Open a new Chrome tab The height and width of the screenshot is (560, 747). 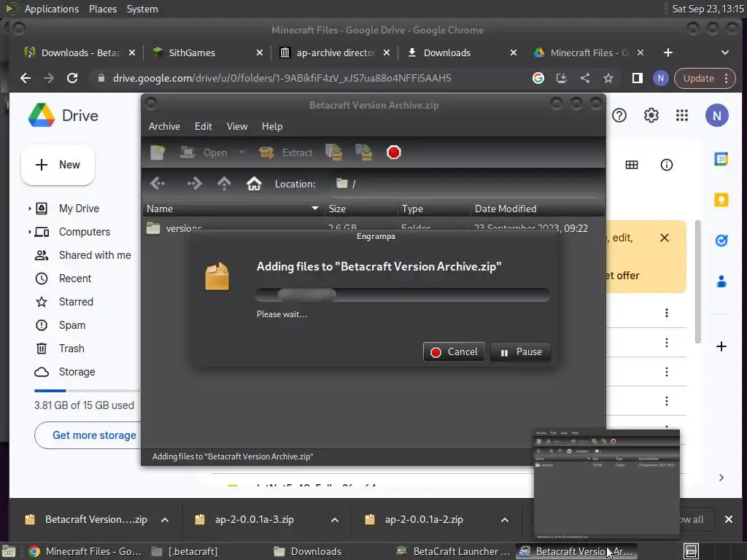[x=668, y=52]
